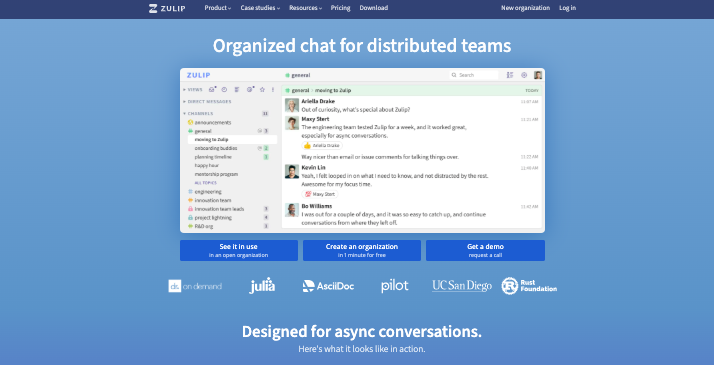
Task: Open the Recent conversations clock icon
Action: coord(224,90)
